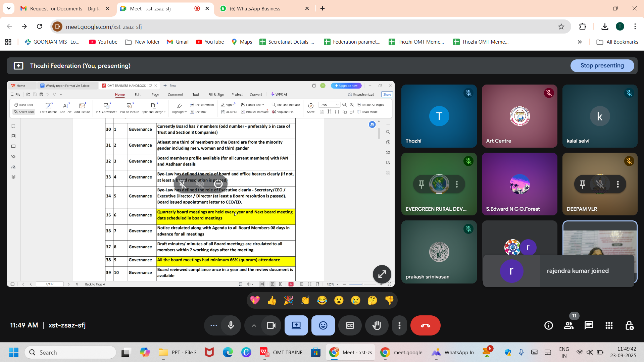Mute microphone in Meet controls

[x=231, y=325]
